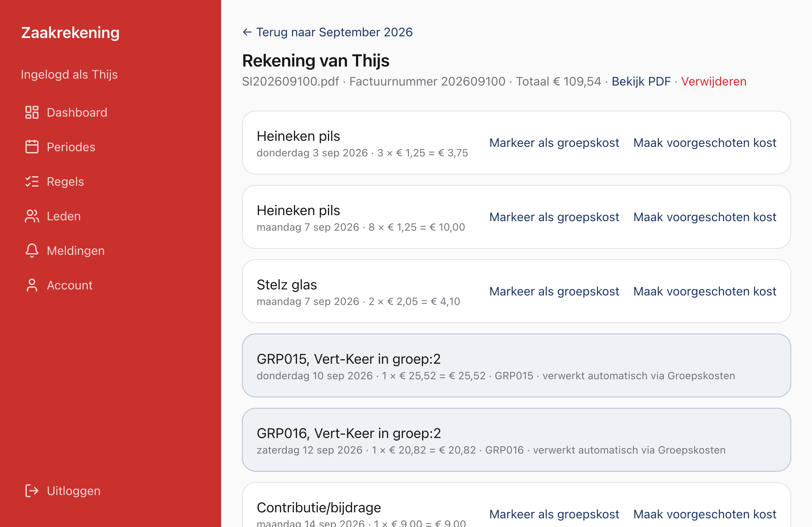Click the Factuurnummer 202609100 text
812x527 pixels.
click(427, 81)
